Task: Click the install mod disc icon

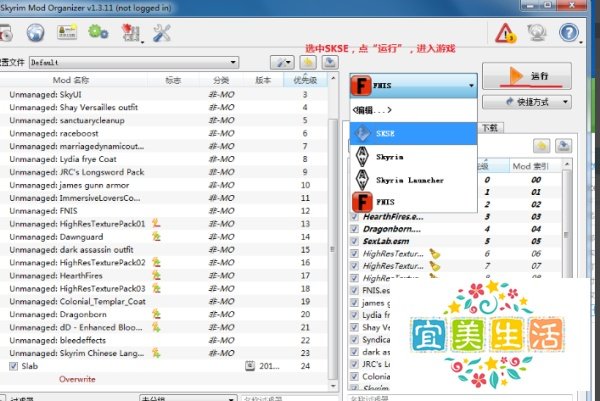Action: (x=6, y=34)
